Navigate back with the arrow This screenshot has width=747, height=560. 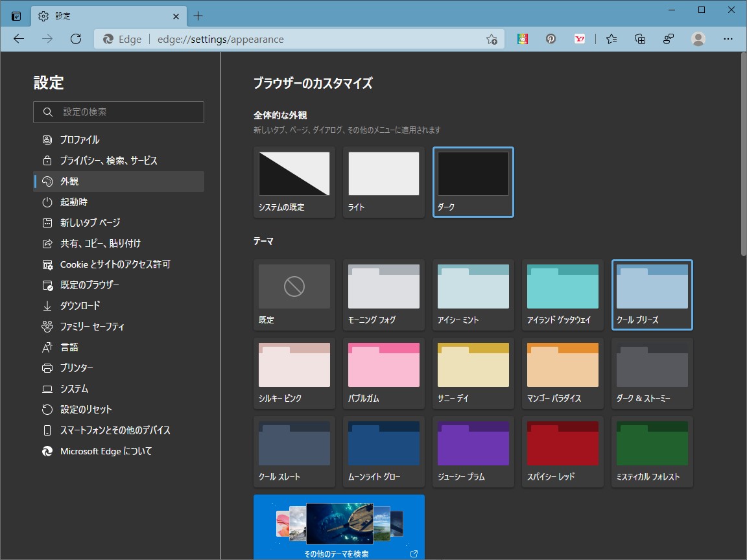[x=18, y=39]
